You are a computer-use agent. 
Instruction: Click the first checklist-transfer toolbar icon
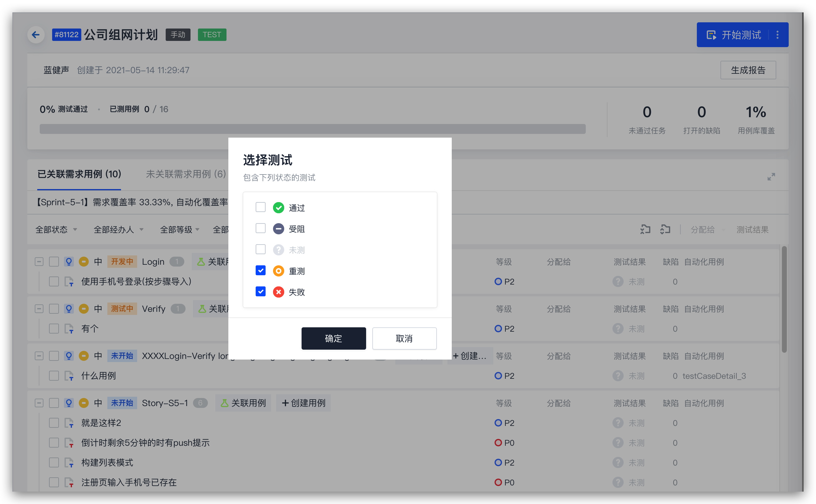[x=645, y=229]
